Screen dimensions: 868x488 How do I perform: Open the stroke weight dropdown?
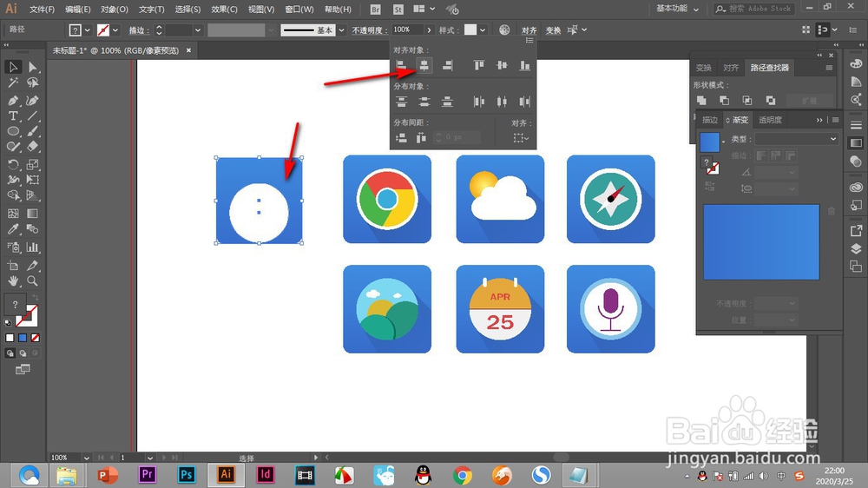pyautogui.click(x=198, y=30)
